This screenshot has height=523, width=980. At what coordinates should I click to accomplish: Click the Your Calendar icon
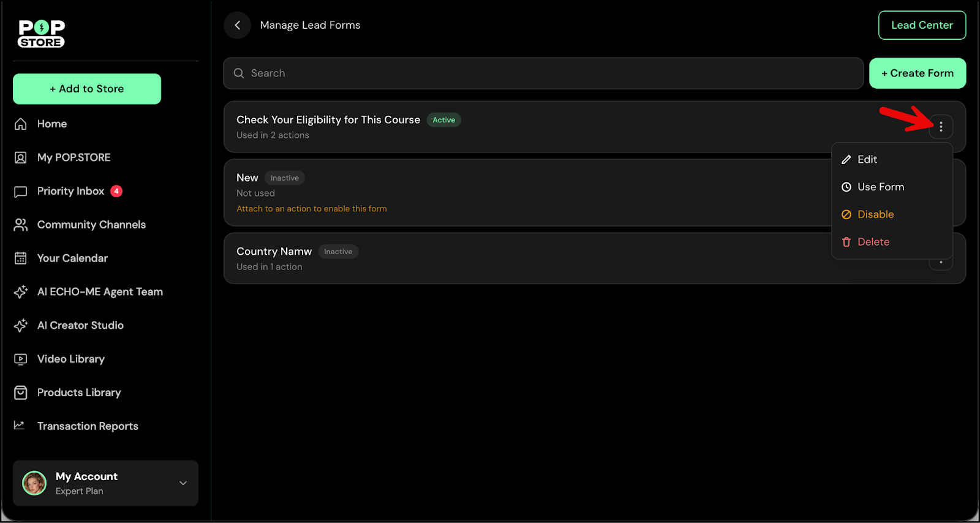(x=21, y=258)
